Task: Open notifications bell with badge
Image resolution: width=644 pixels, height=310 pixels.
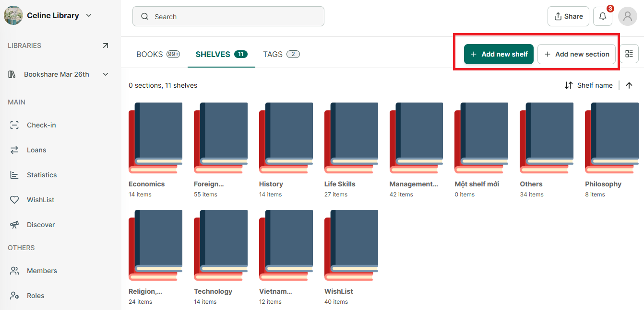Action: click(x=603, y=16)
